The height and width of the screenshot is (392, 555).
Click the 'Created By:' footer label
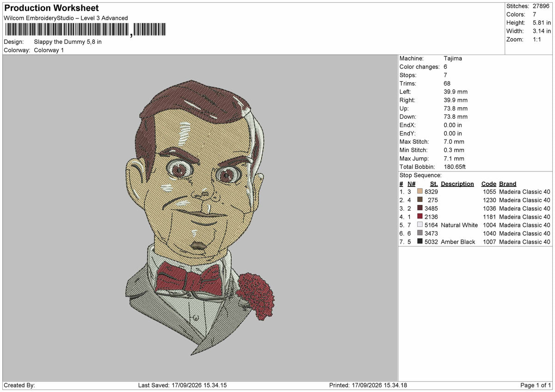[19, 386]
